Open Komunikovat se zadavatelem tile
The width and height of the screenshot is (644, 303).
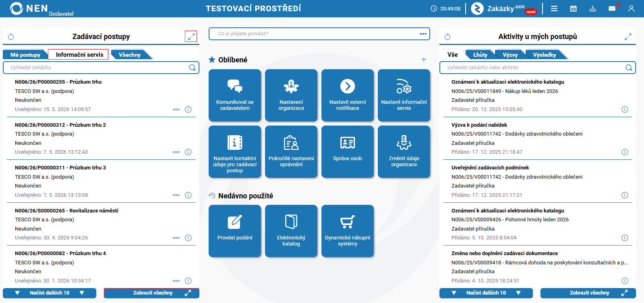point(235,95)
